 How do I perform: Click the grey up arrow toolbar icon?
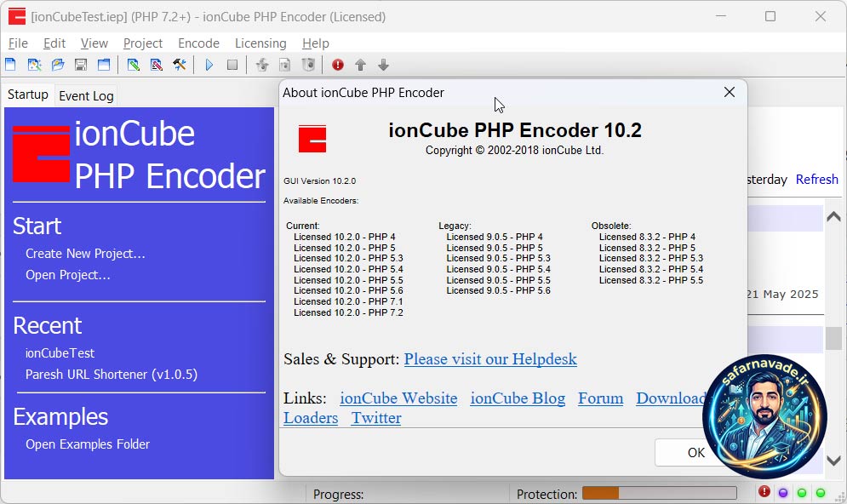tap(360, 65)
